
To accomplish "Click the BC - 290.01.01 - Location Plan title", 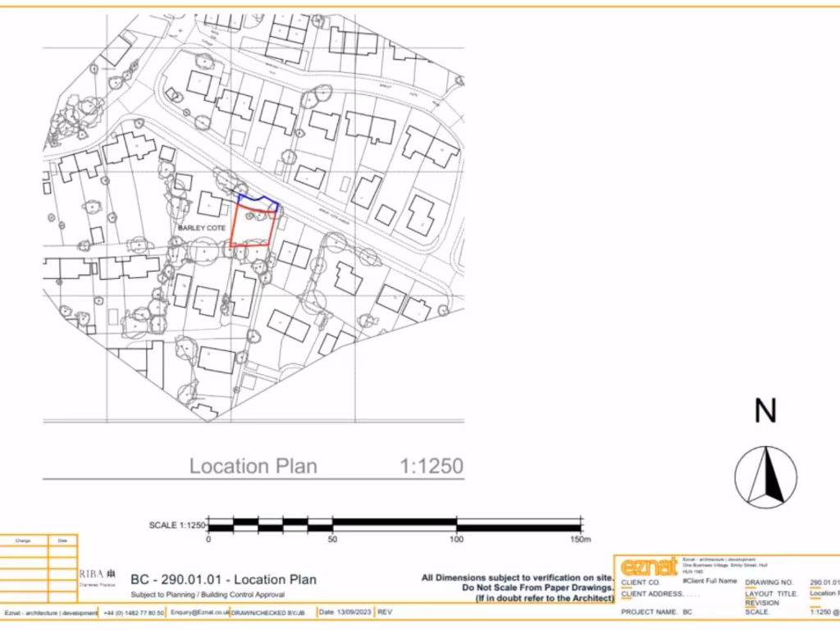I will point(224,580).
